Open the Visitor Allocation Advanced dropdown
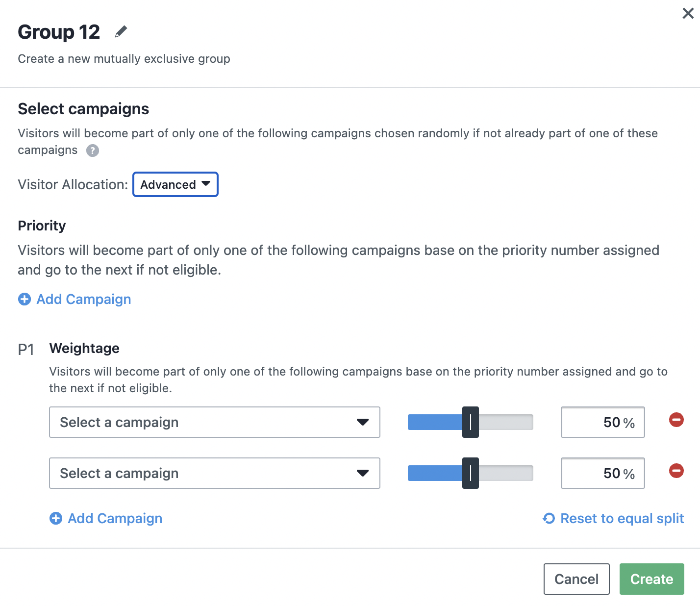Viewport: 700px width, 606px height. (175, 184)
